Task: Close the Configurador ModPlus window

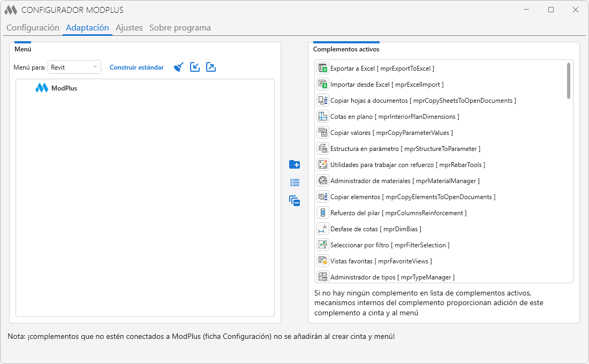Action: 575,10
